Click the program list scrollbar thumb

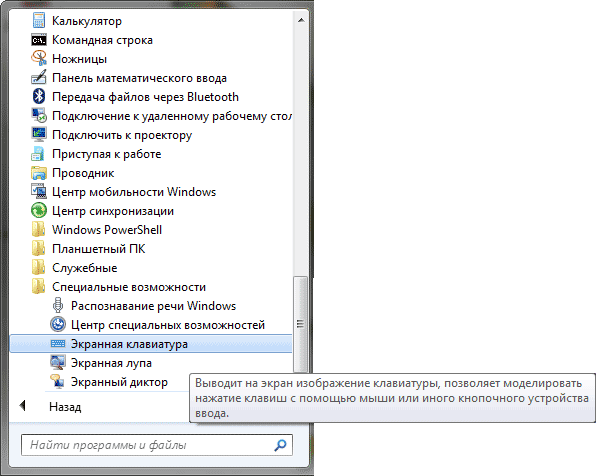(300, 324)
